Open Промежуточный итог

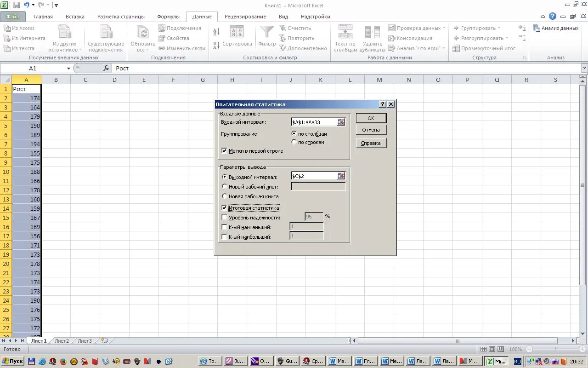(484, 48)
